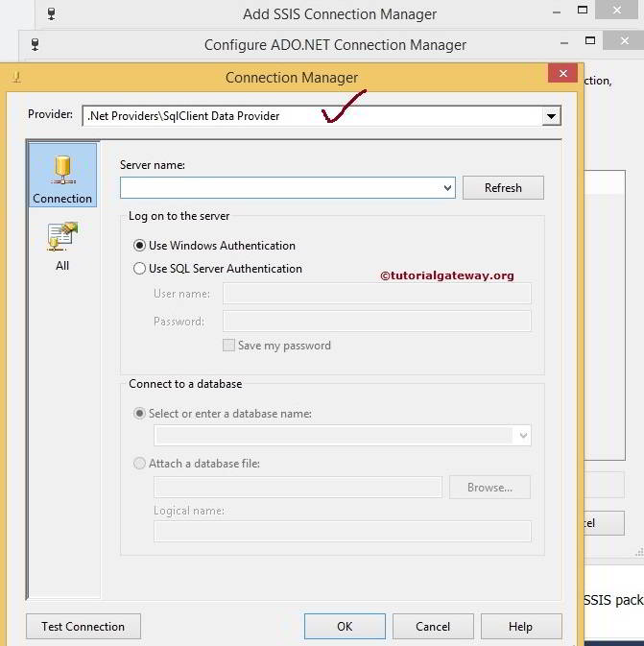644x646 pixels.
Task: Maximize the Add SSIS Connection Manager window
Action: point(583,10)
